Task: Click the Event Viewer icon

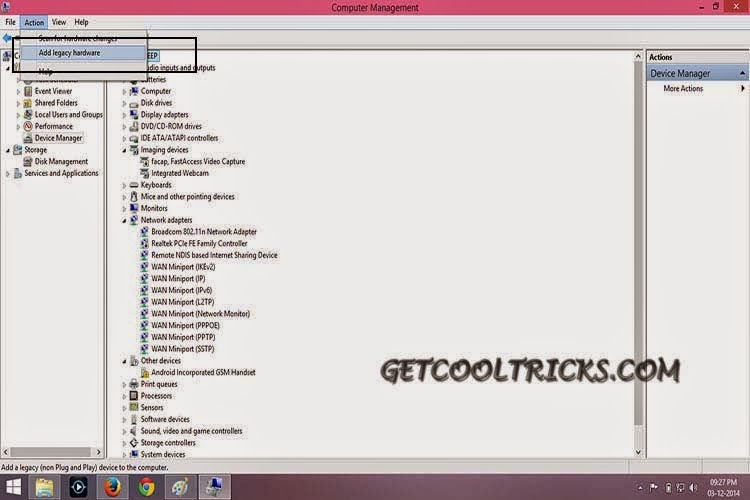Action: point(28,91)
